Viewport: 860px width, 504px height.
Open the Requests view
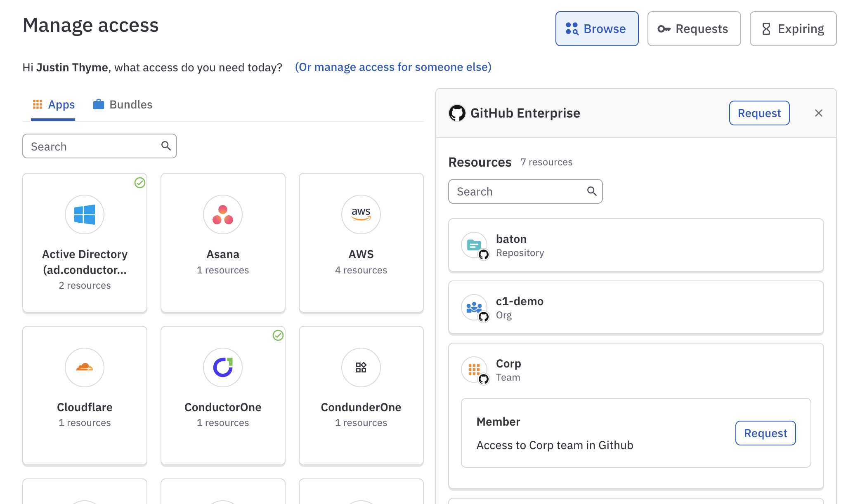pos(694,28)
